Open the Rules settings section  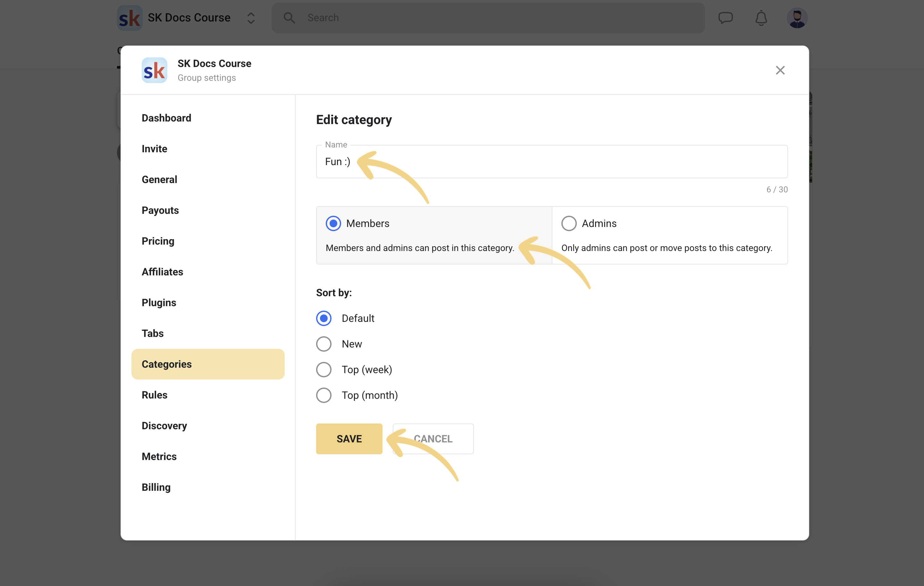[207, 395]
